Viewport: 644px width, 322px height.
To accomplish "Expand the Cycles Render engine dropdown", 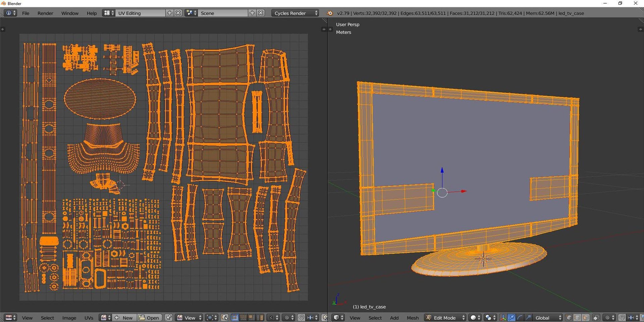I will tap(295, 13).
